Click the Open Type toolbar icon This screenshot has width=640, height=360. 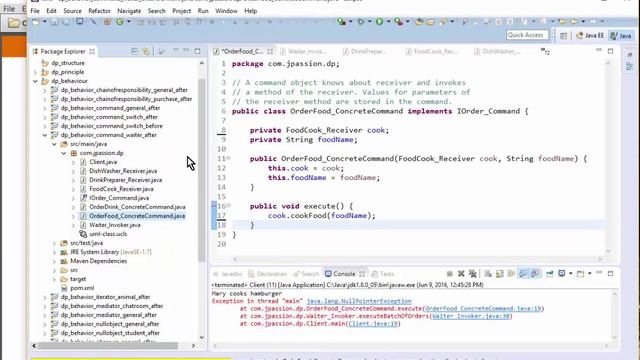(419, 22)
